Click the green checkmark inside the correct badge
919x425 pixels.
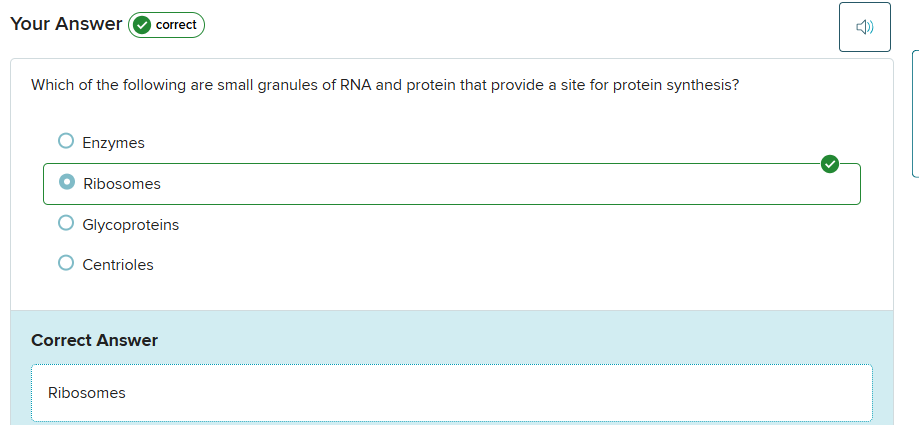(142, 25)
